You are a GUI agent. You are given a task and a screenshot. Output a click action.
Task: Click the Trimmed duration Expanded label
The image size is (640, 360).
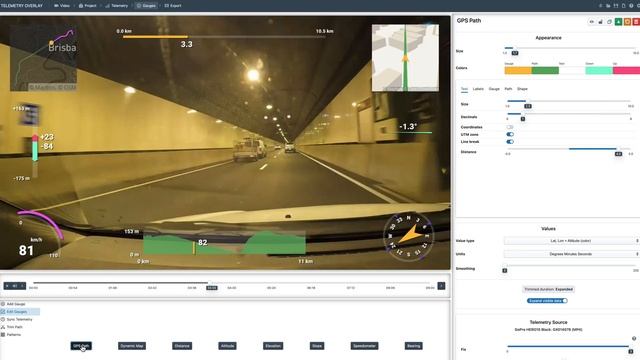pyautogui.click(x=548, y=289)
